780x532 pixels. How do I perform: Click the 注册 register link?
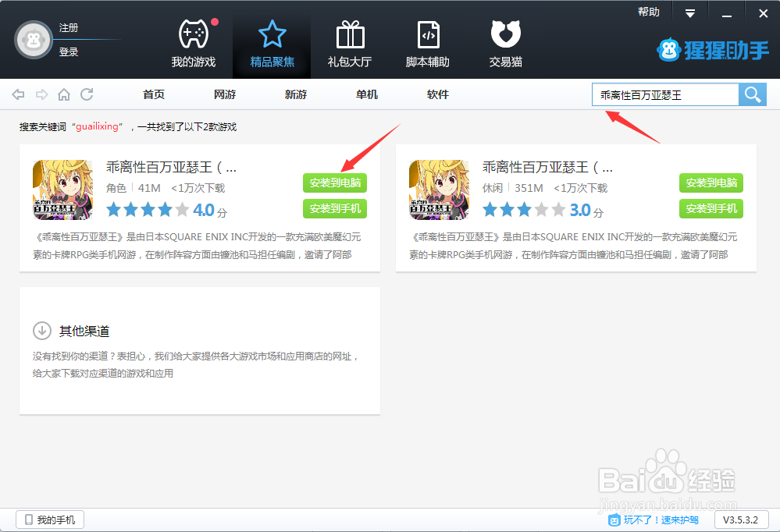click(69, 28)
